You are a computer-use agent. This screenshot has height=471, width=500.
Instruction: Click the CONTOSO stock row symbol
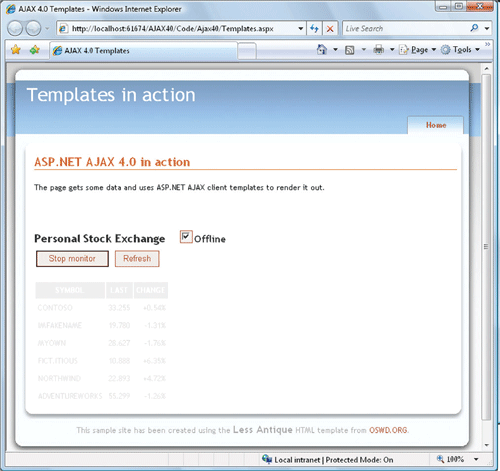(x=55, y=308)
